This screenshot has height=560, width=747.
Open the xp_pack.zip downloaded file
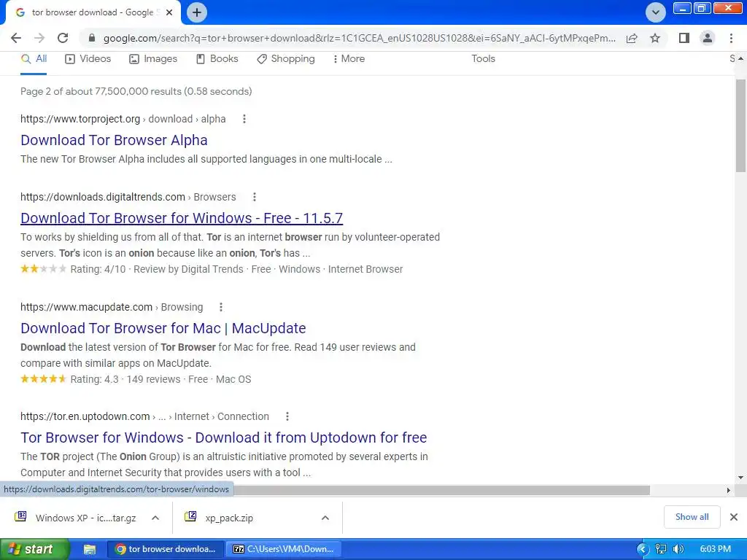pos(219,518)
